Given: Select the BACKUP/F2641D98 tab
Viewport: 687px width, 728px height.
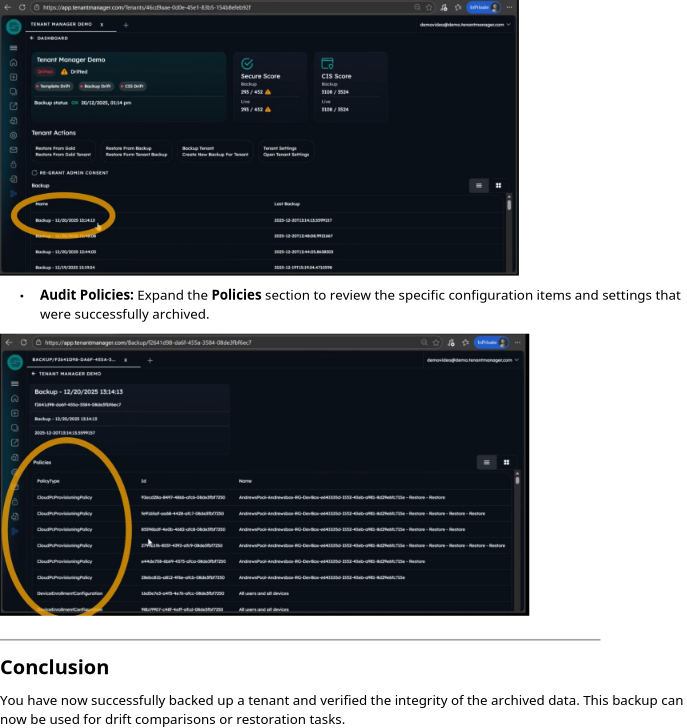Looking at the screenshot, I should tap(62, 359).
